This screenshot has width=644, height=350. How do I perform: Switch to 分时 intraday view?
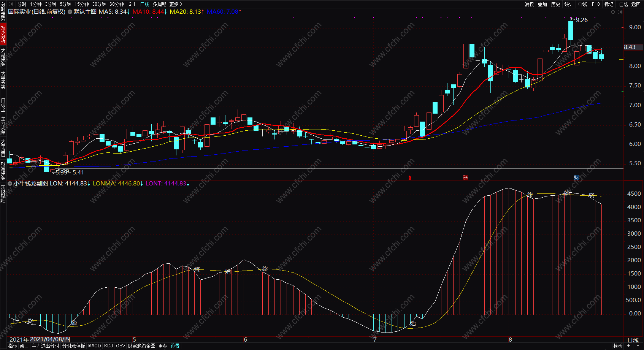click(x=22, y=4)
